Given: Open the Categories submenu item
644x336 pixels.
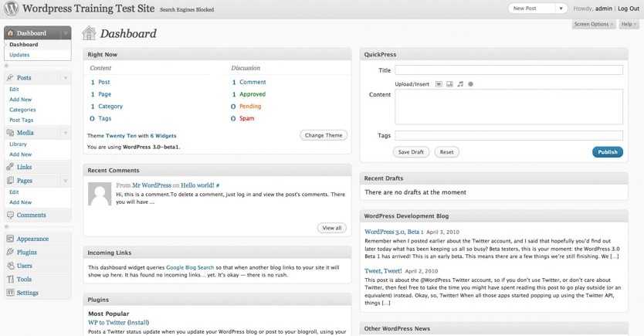Looking at the screenshot, I should [x=22, y=110].
